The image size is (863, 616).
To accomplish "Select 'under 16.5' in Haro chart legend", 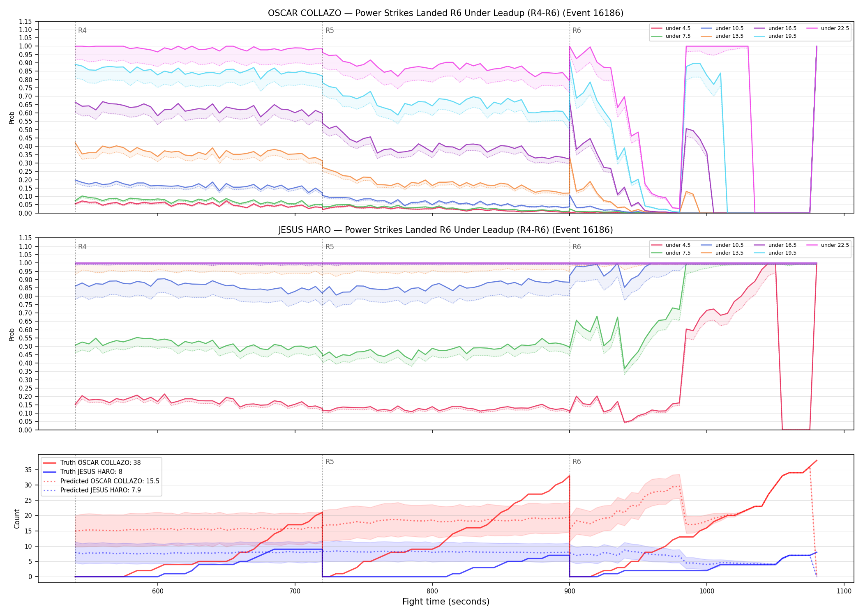I will pos(775,245).
